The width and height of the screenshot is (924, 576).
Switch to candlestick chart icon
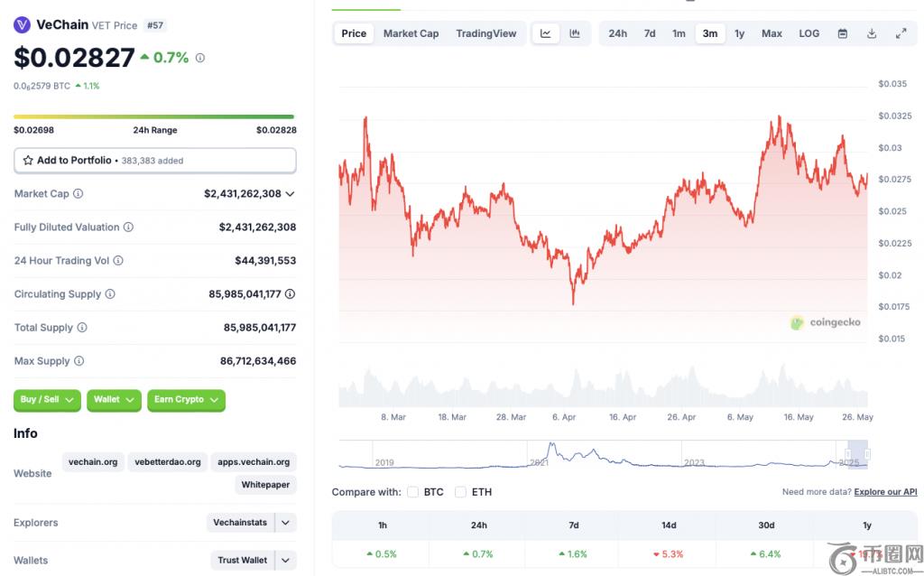coord(575,33)
